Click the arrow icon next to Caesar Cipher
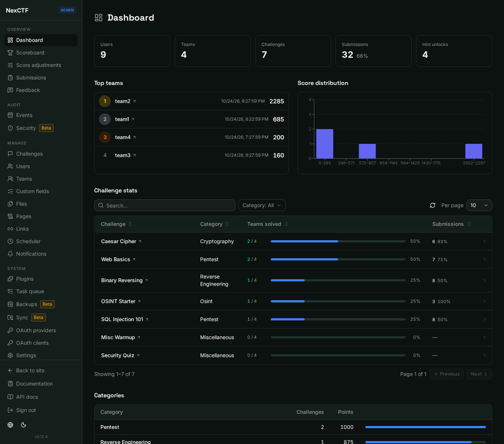Image resolution: width=504 pixels, height=444 pixels. coord(140,241)
